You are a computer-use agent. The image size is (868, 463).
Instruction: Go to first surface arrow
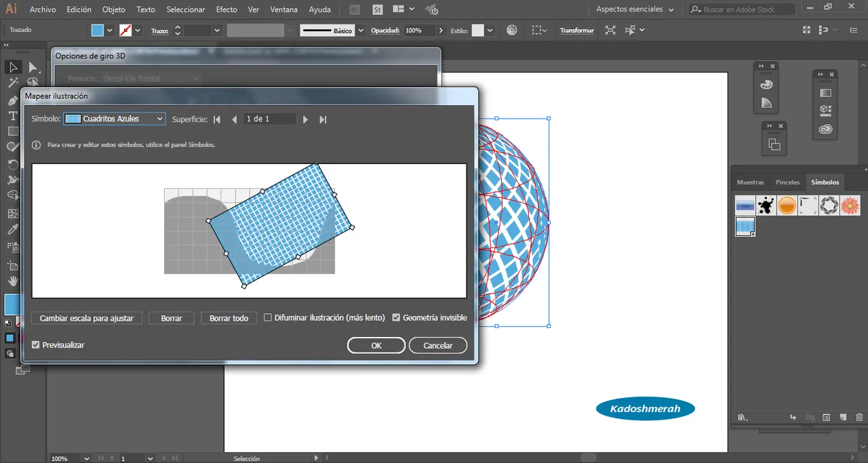(217, 119)
